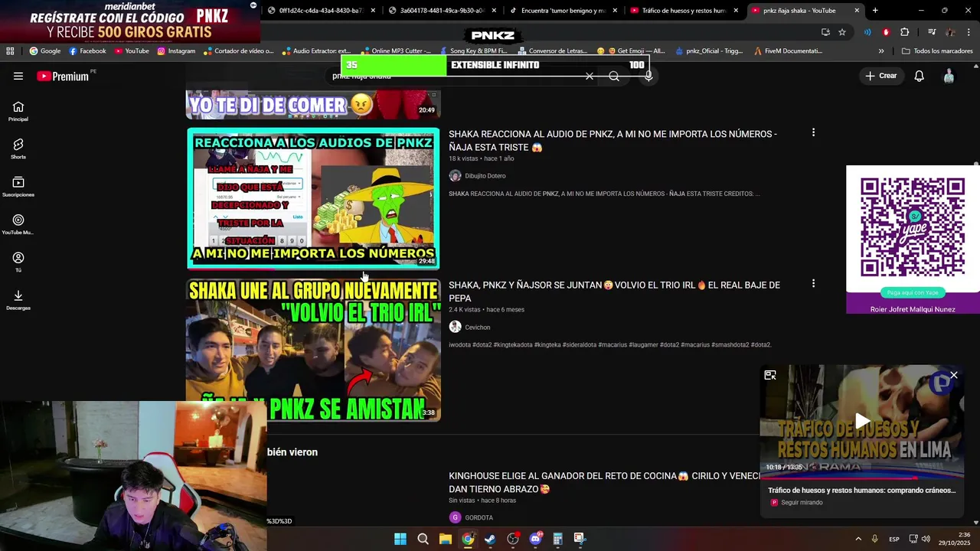Viewport: 980px width, 551px height.
Task: Switch to the Encuentra tumor benigno tab
Action: click(563, 11)
